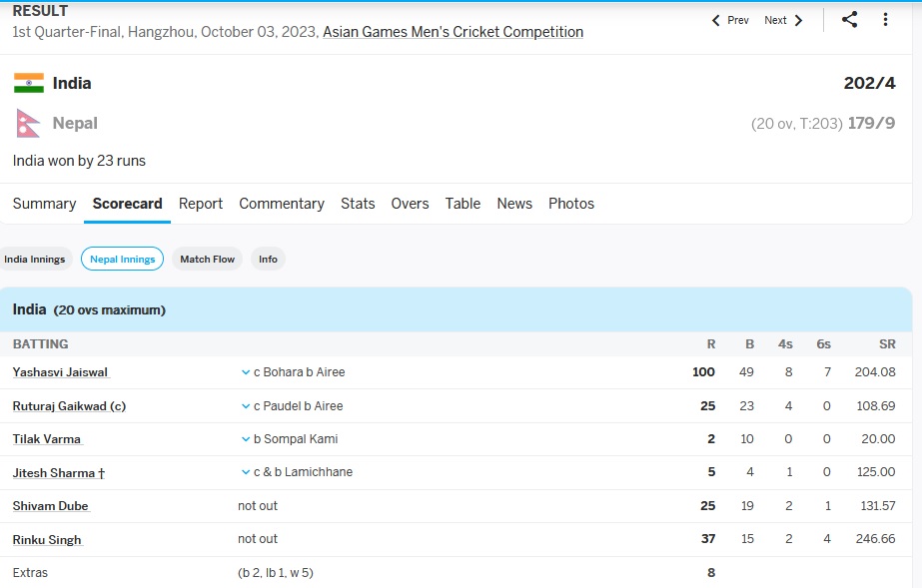The width and height of the screenshot is (922, 588).
Task: Click the Nepal flag icon
Action: (28, 123)
